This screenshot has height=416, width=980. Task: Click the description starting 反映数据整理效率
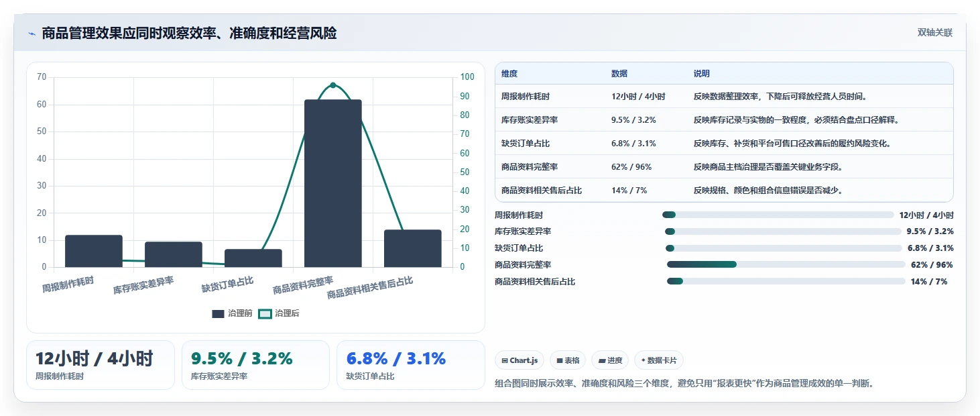pyautogui.click(x=781, y=97)
